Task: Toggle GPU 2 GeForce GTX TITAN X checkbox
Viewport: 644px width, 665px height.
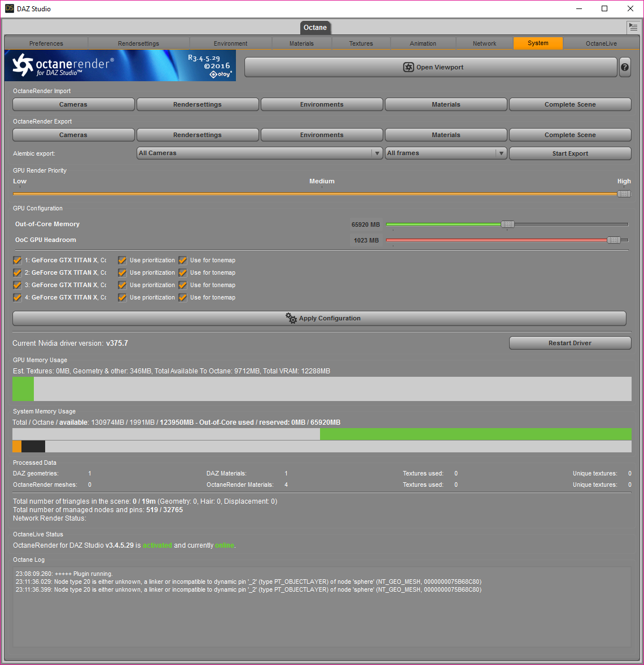Action: 17,272
